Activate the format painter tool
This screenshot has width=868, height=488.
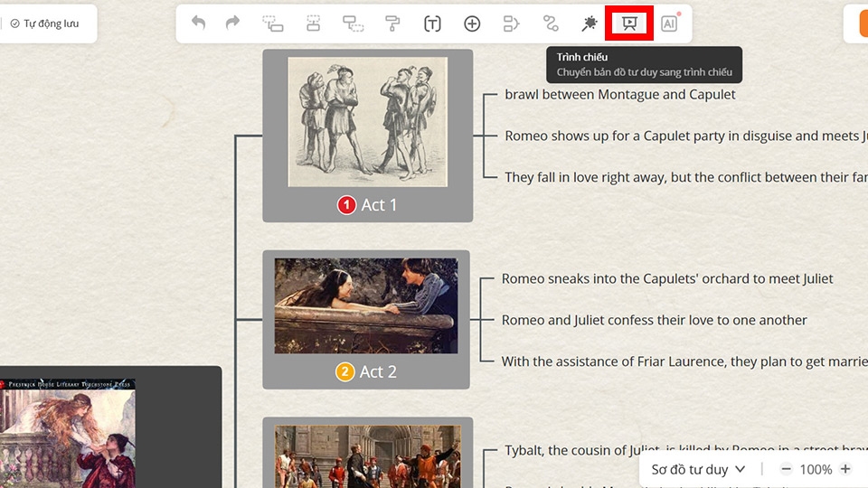pos(392,23)
